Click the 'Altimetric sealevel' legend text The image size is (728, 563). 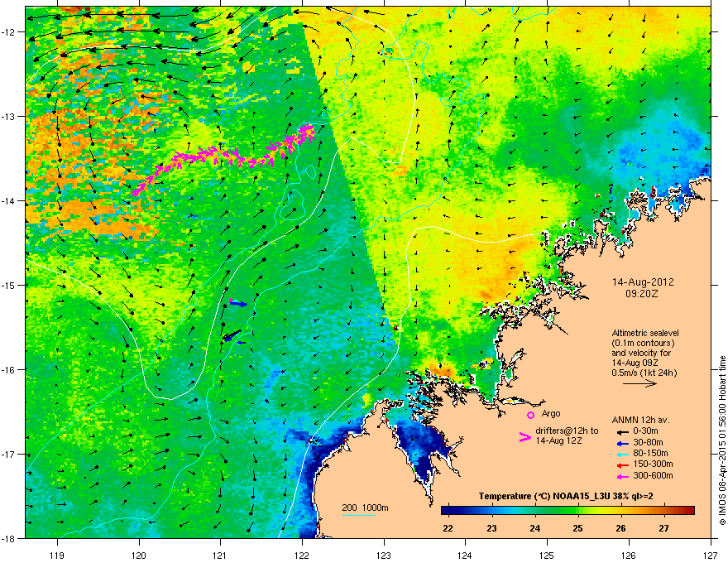click(645, 333)
